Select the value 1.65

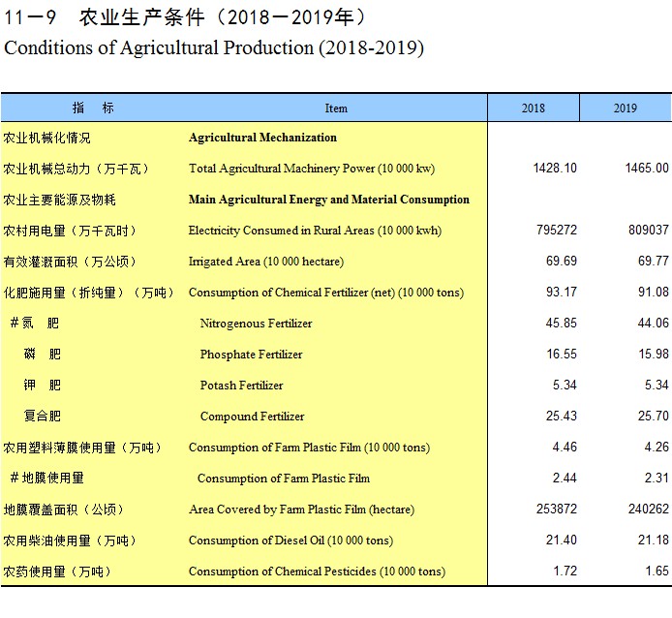point(657,571)
